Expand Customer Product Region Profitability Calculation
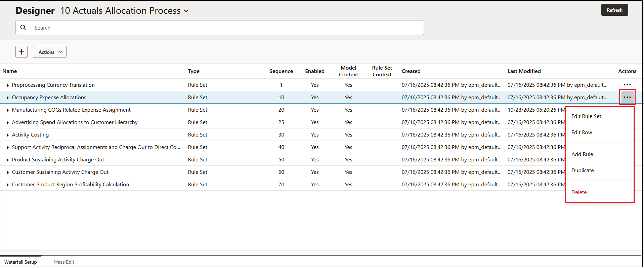Viewport: 644px width, 269px height. 7,185
